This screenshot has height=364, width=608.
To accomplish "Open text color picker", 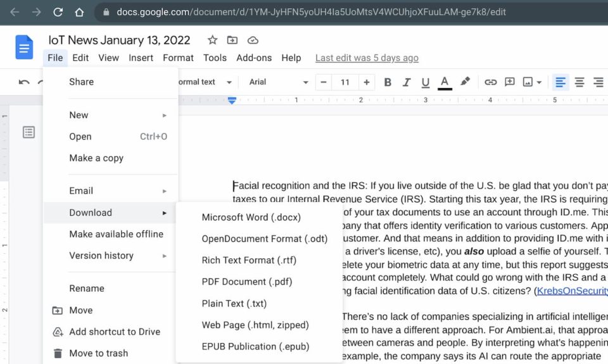I will (445, 82).
